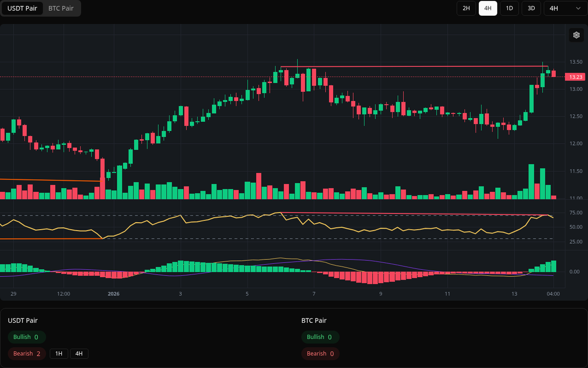The width and height of the screenshot is (588, 368).
Task: Toggle the 4H filter in the USDT panel
Action: [x=78, y=353]
